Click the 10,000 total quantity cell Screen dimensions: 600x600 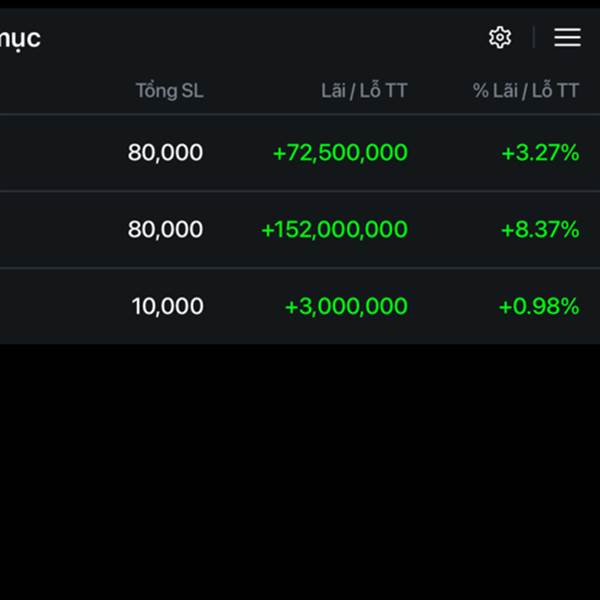pyautogui.click(x=167, y=307)
